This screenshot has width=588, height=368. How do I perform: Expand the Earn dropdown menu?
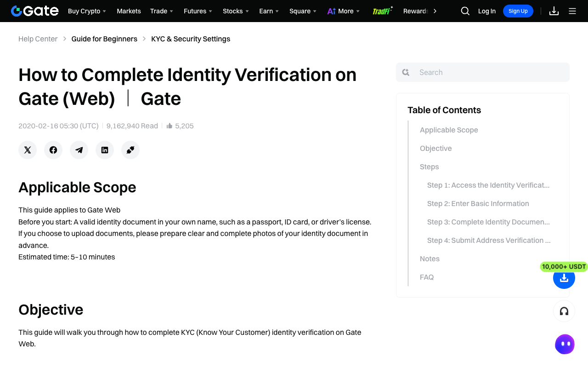click(269, 11)
